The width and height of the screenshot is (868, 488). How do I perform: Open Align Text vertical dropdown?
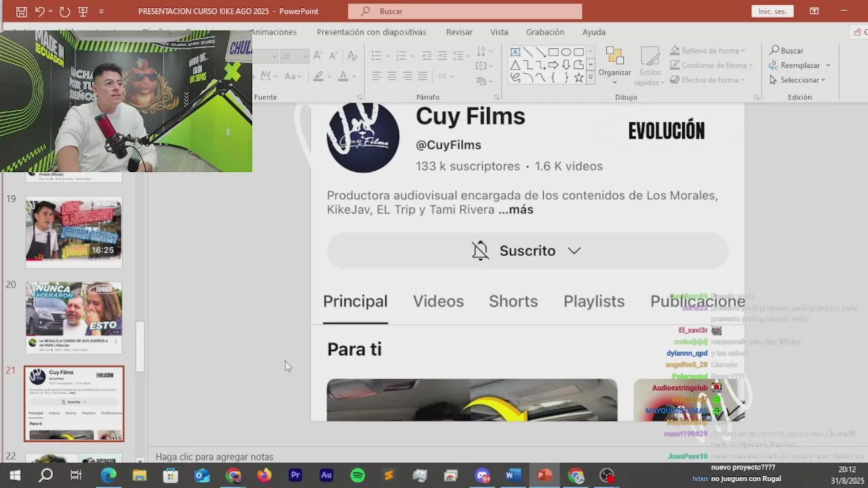484,66
